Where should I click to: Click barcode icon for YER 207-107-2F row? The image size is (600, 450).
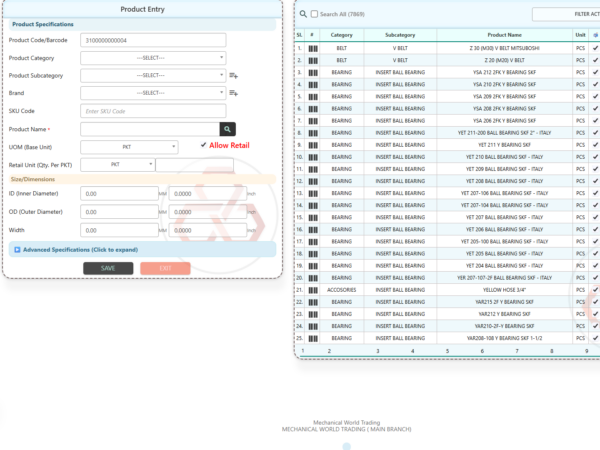pyautogui.click(x=313, y=278)
